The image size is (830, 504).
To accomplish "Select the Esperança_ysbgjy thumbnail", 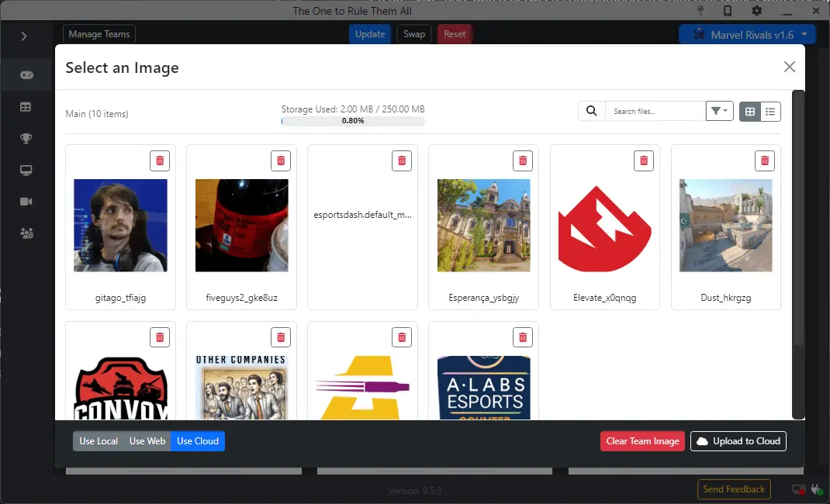I will coord(483,226).
